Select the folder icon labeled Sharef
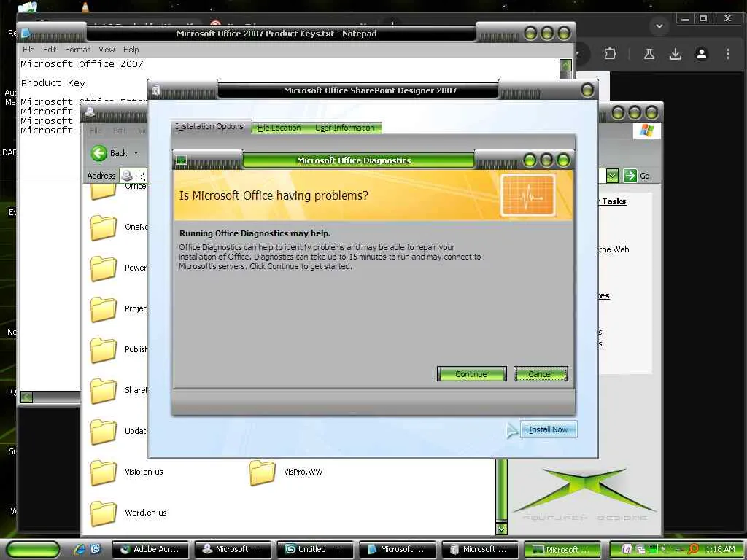The width and height of the screenshot is (747, 560). 104,391
